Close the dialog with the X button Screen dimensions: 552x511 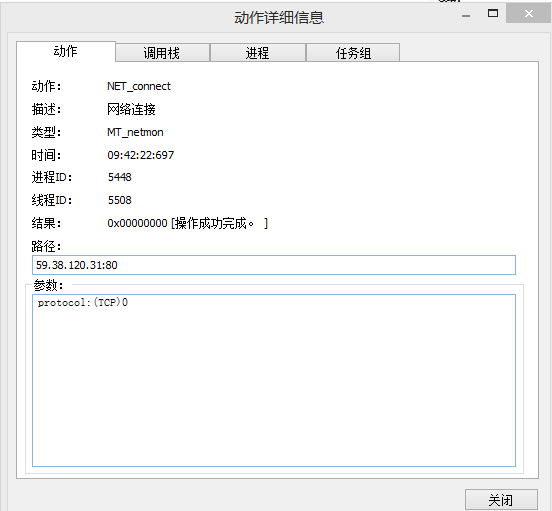point(528,13)
